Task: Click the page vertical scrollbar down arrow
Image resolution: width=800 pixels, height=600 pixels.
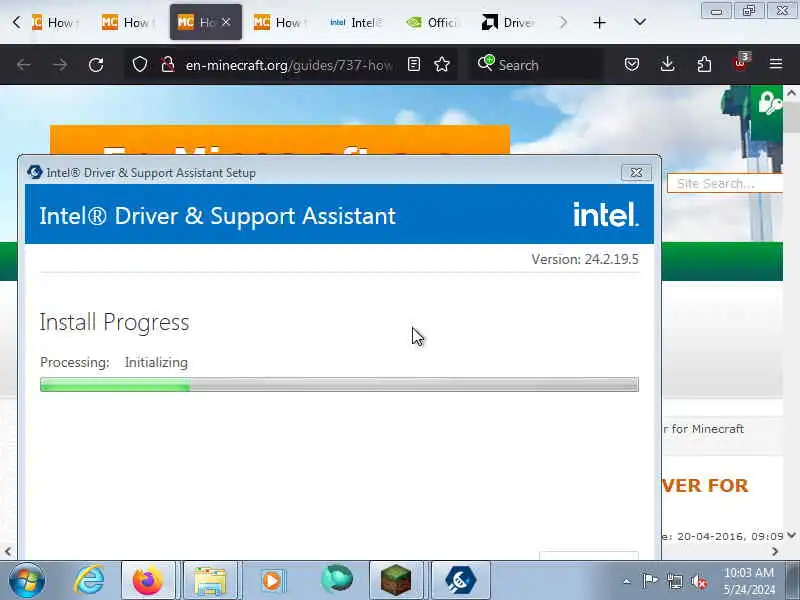Action: [791, 535]
